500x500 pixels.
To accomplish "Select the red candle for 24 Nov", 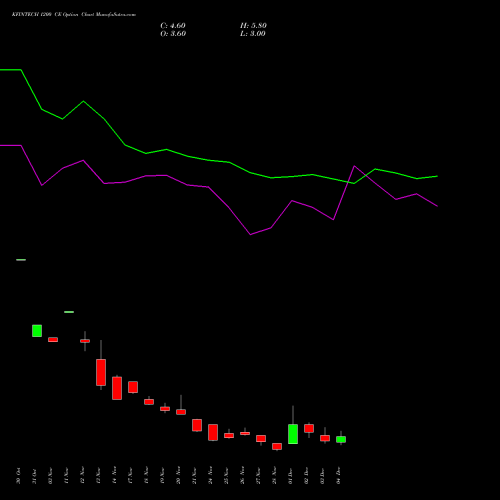I will 213,432.
